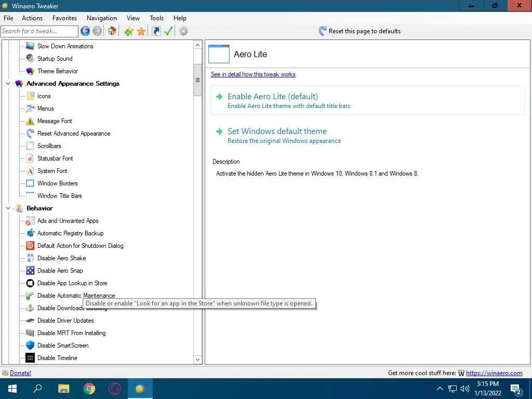The width and height of the screenshot is (532, 399).
Task: Click the create shortcut toolbar icon
Action: [156, 31]
